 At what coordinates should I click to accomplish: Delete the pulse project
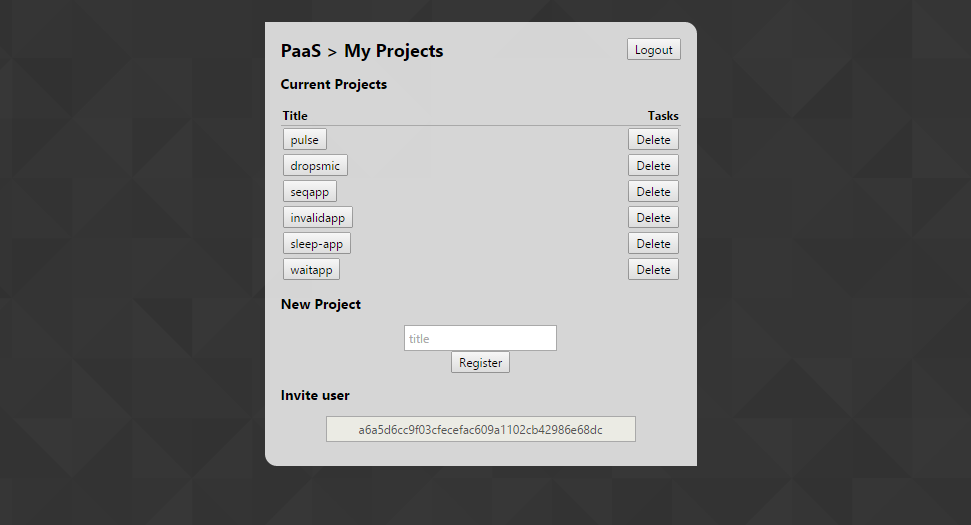pos(653,139)
